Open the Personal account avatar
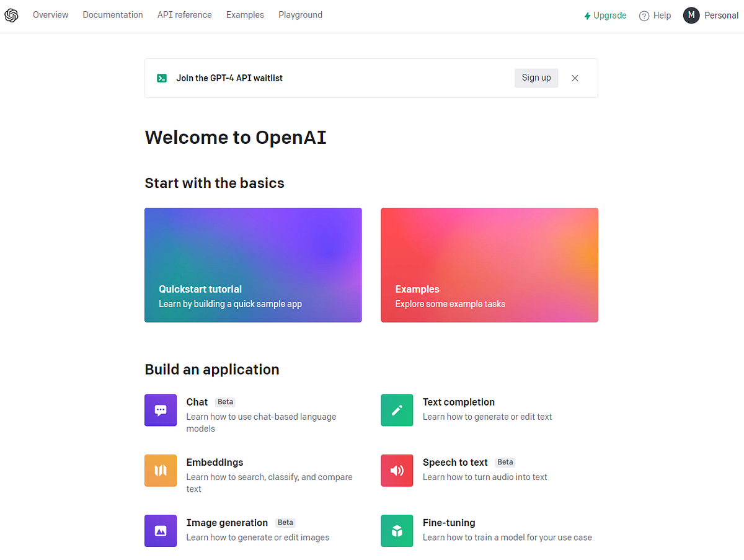744x560 pixels. pyautogui.click(x=691, y=15)
